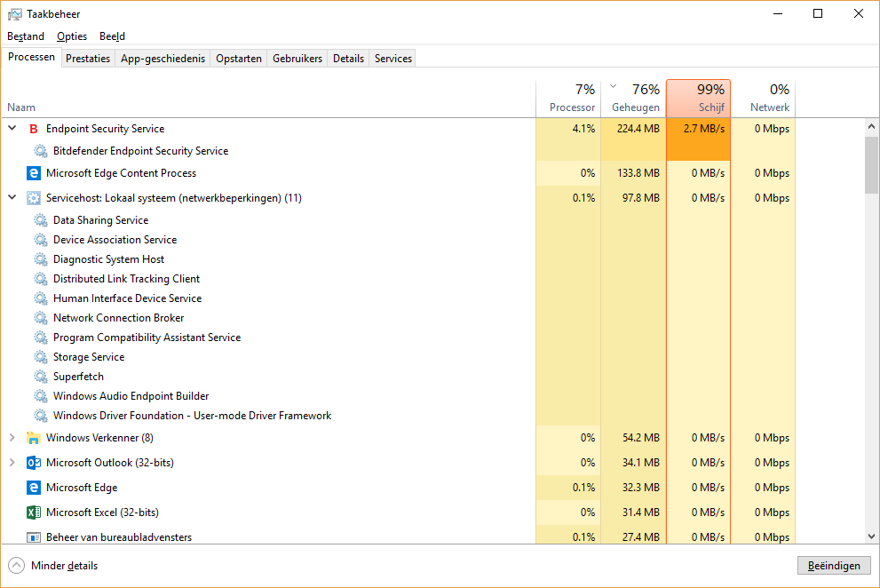Click the Servicehost: Lokaal systeem gear icon
The image size is (880, 588).
click(x=34, y=198)
